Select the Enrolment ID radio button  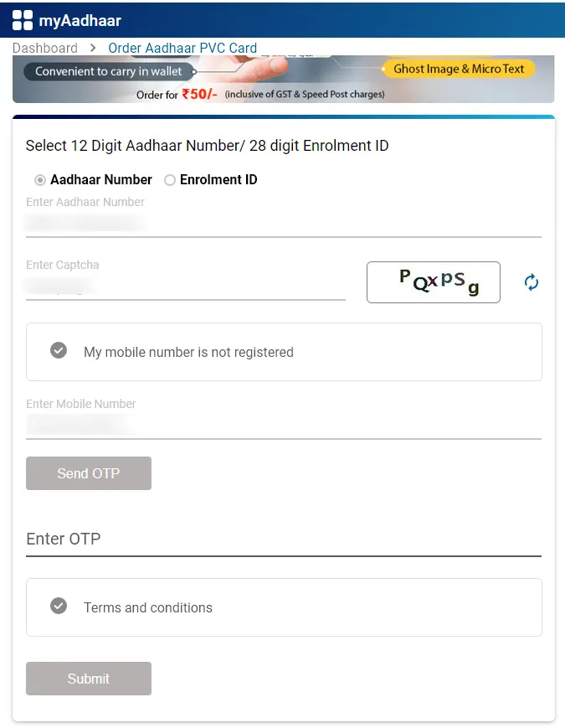tap(170, 180)
